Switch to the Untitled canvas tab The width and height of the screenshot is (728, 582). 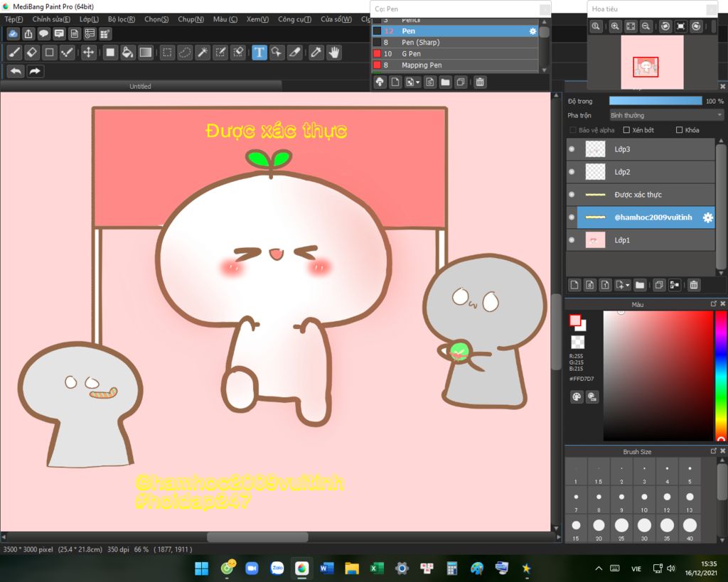click(140, 86)
